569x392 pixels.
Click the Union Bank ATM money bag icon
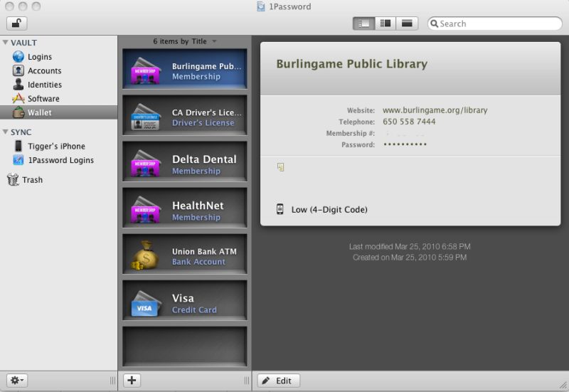[145, 255]
